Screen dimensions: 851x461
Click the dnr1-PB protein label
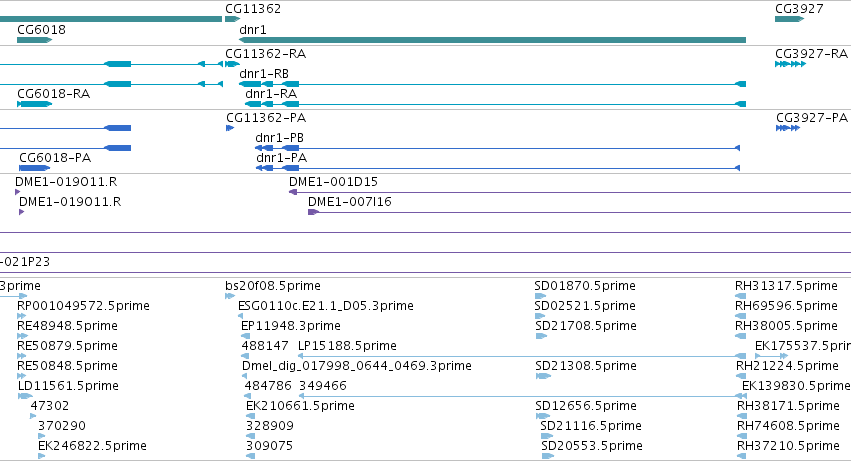(x=279, y=137)
